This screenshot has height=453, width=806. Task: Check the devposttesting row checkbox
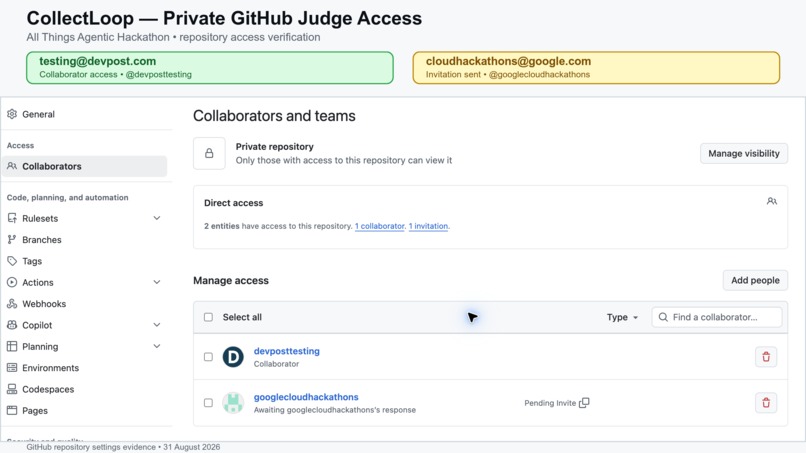(x=208, y=357)
